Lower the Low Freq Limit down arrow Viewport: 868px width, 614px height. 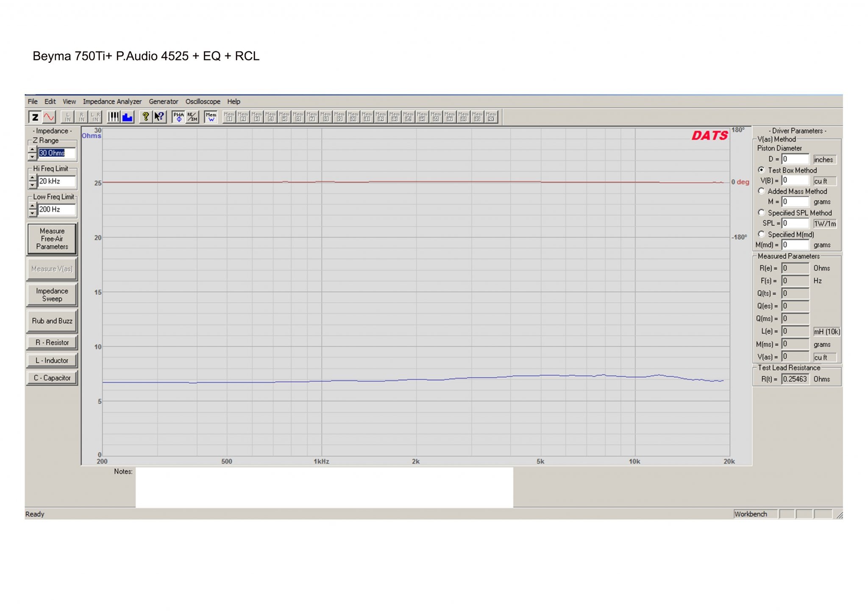coord(33,213)
